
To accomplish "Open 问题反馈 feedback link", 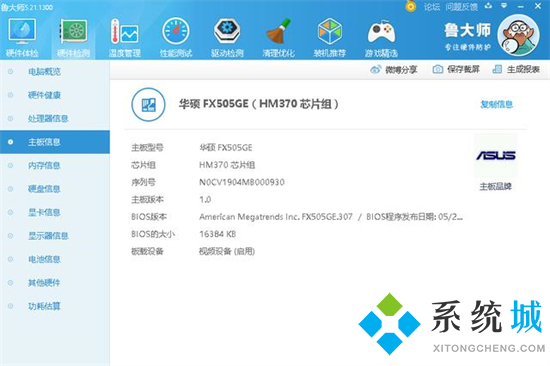I will coord(462,7).
